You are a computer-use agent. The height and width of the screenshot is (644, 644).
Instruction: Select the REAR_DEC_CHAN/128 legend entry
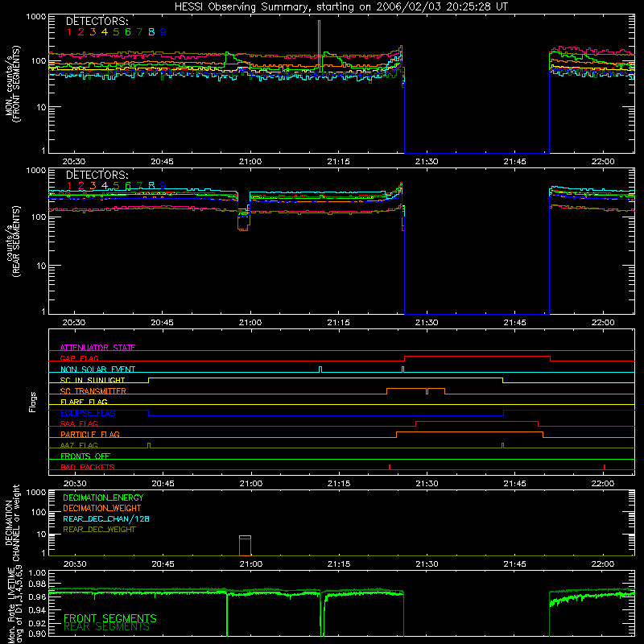106,518
